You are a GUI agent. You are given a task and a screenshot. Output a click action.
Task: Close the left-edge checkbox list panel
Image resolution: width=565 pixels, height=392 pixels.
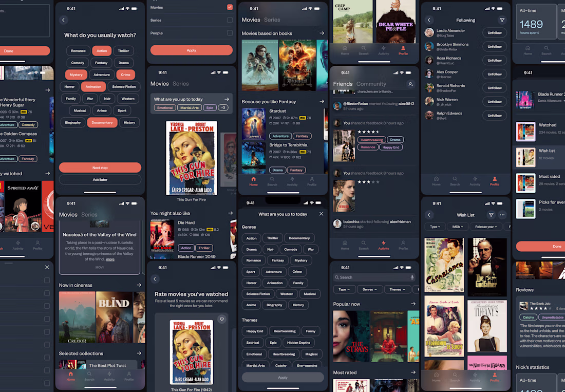point(47,267)
